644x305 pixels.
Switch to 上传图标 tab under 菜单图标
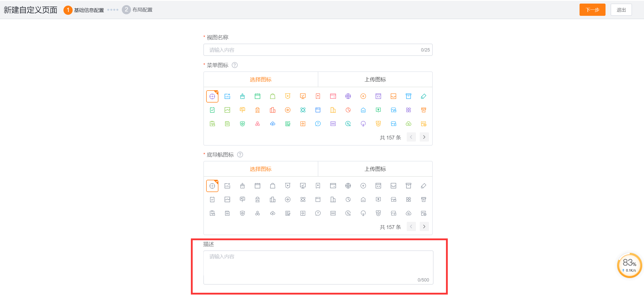(375, 80)
